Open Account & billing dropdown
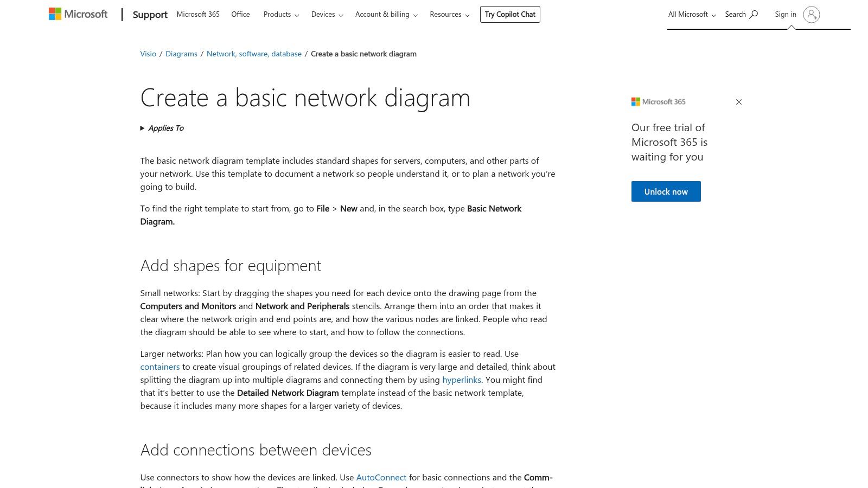Image resolution: width=868 pixels, height=488 pixels. (386, 15)
